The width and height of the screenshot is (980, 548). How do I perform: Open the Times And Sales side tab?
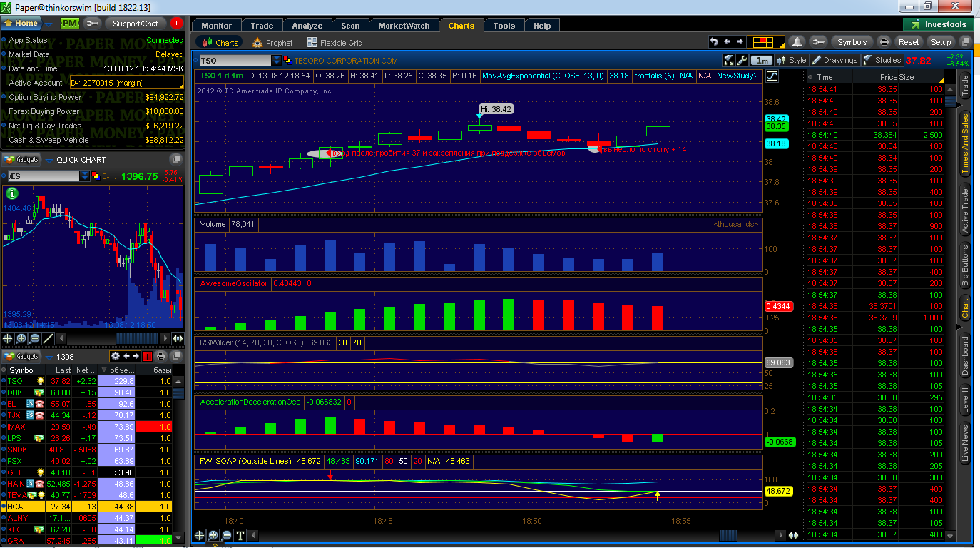(966, 144)
